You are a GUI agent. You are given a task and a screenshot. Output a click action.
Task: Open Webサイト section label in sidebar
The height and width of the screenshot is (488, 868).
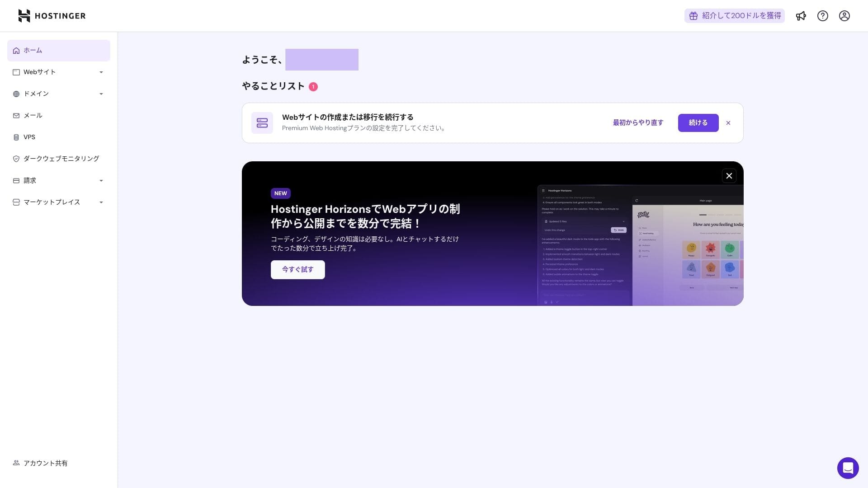(40, 72)
